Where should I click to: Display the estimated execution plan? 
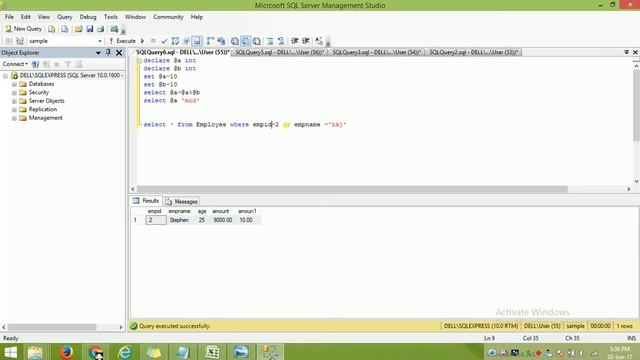pos(175,41)
